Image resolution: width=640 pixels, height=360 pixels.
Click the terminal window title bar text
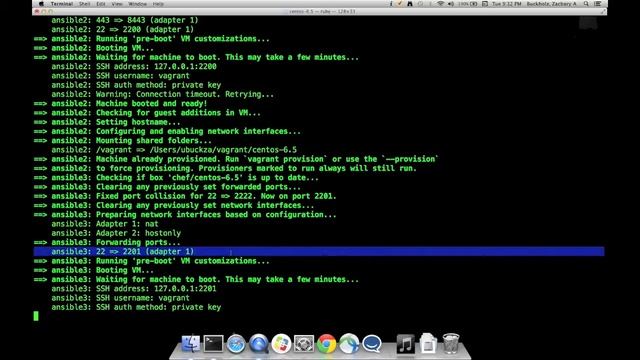click(x=322, y=11)
